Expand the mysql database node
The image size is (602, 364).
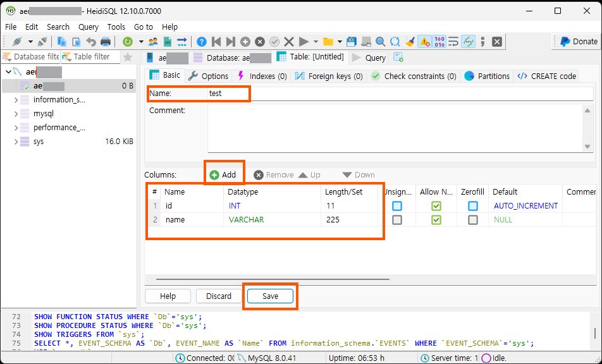[16, 114]
